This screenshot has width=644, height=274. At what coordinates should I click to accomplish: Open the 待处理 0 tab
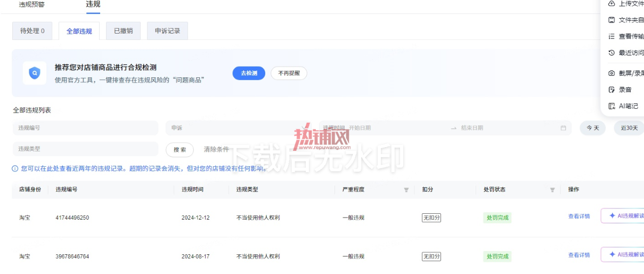(32, 31)
